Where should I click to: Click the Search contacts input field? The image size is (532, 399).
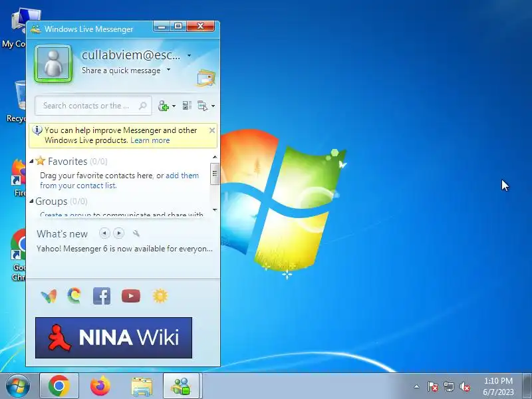(x=93, y=106)
